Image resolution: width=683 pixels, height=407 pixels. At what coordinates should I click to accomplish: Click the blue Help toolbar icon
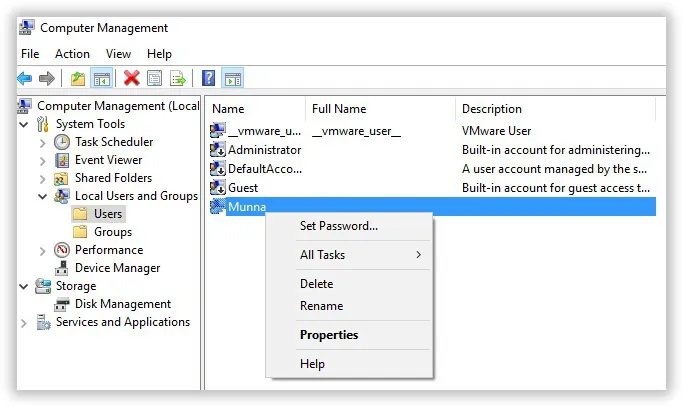[208, 78]
